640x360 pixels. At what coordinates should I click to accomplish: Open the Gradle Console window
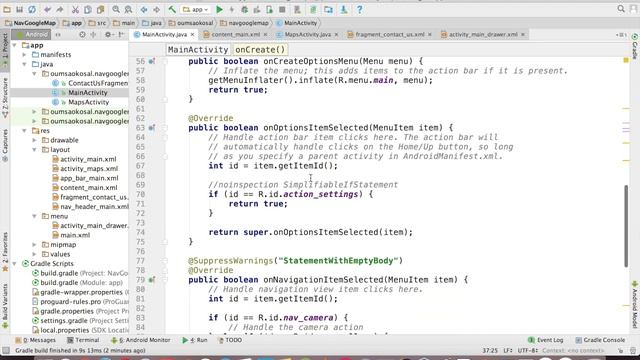pyautogui.click(x=600, y=340)
